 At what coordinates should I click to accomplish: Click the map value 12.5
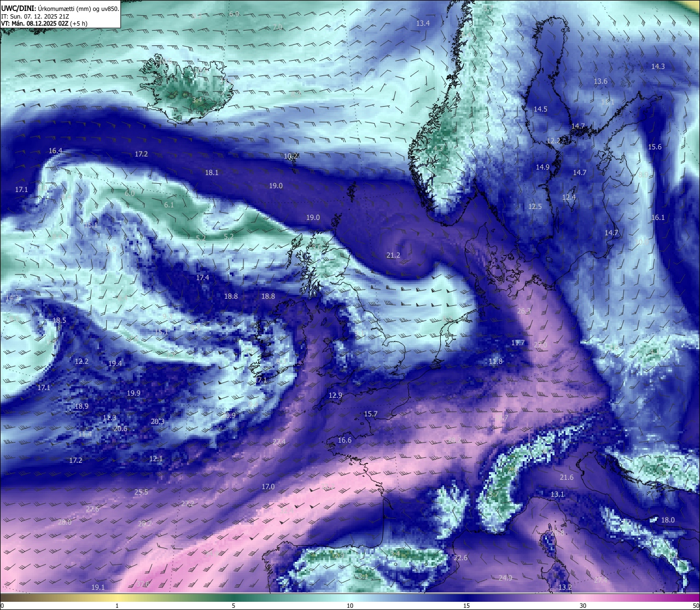535,207
